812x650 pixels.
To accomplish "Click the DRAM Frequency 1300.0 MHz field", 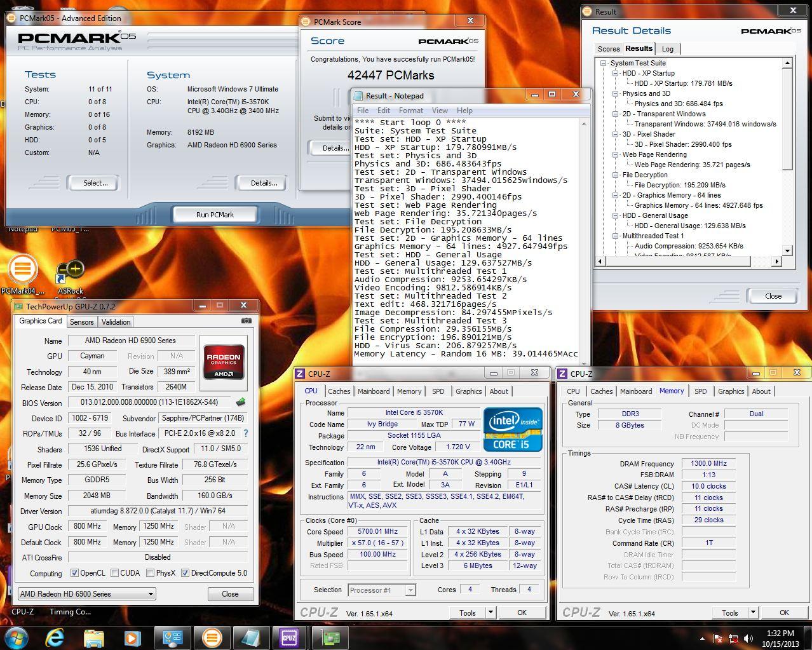I will (x=708, y=463).
